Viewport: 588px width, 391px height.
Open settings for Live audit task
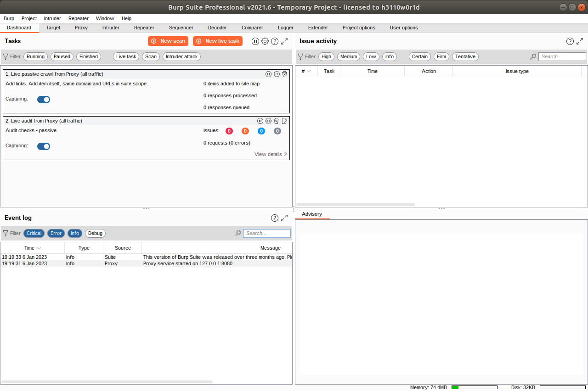[268, 121]
